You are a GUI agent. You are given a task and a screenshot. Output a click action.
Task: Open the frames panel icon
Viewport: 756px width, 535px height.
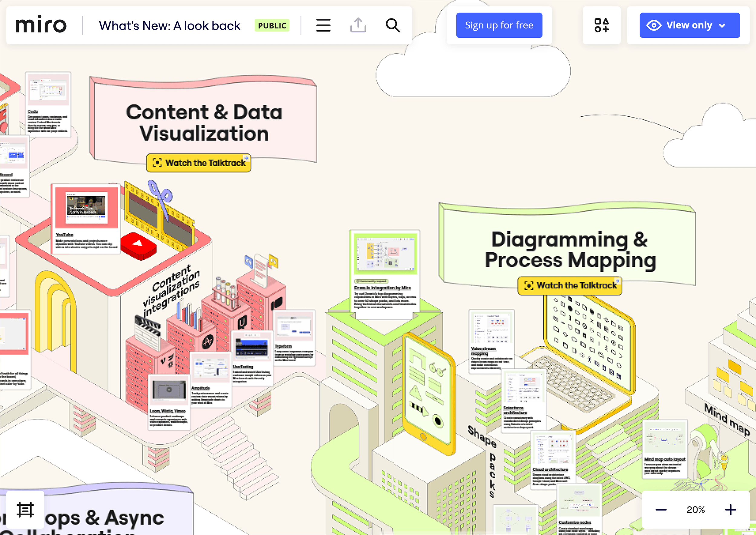25,510
